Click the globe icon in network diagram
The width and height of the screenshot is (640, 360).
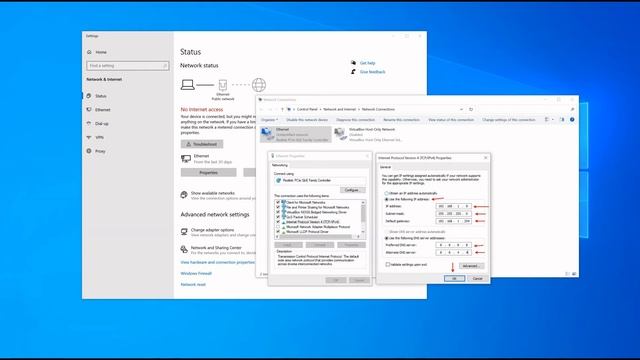click(259, 85)
